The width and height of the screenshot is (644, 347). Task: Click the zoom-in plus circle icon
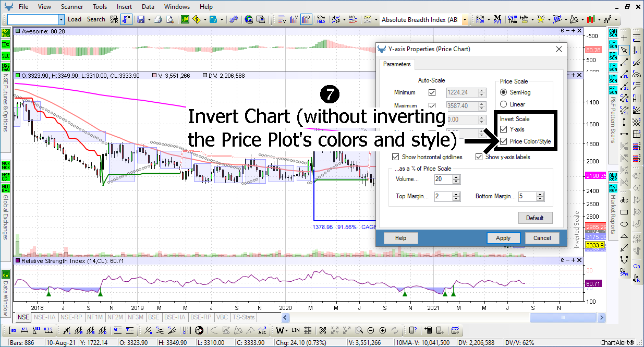click(383, 330)
